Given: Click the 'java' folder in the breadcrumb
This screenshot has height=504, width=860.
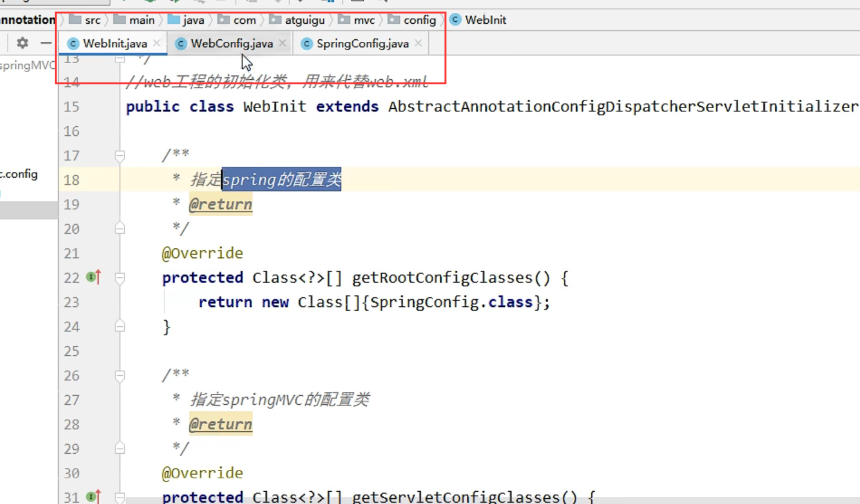Looking at the screenshot, I should (x=193, y=20).
